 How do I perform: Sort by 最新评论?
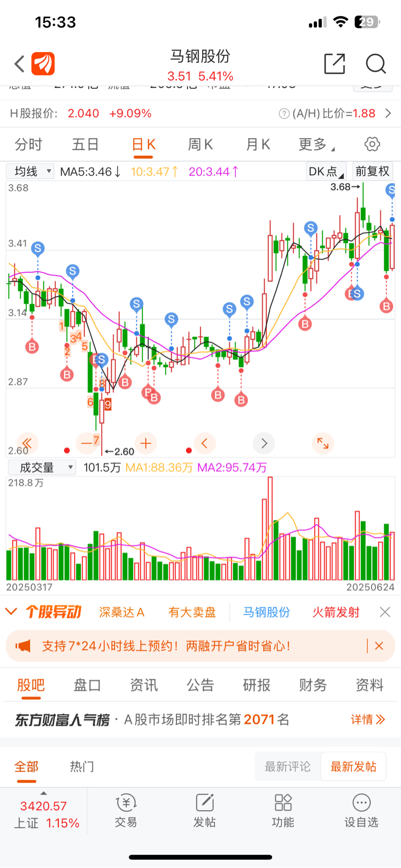pyautogui.click(x=288, y=766)
